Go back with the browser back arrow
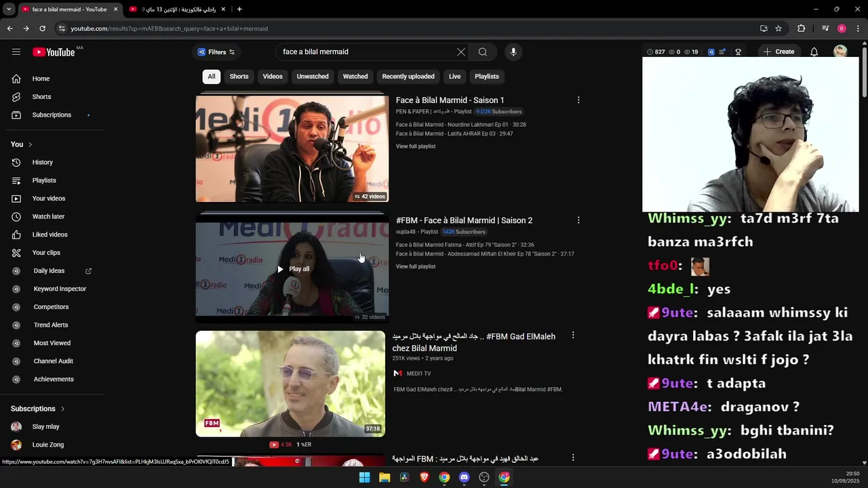Image resolution: width=868 pixels, height=488 pixels. [x=9, y=28]
